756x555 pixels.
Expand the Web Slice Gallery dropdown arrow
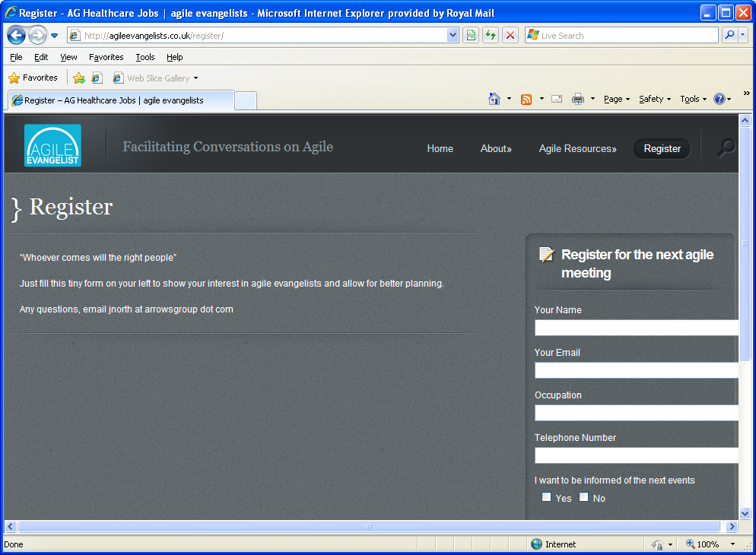195,78
